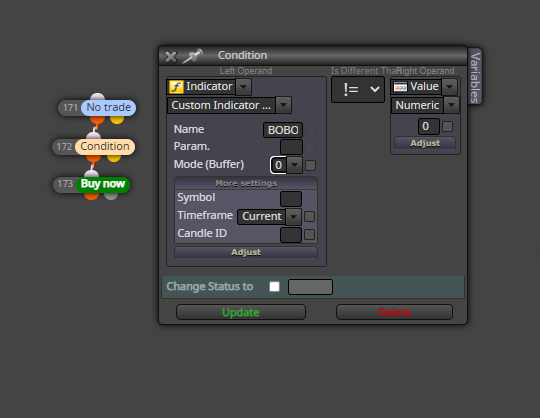Click top input connector of No trade
540x418 pixels.
(97, 96)
